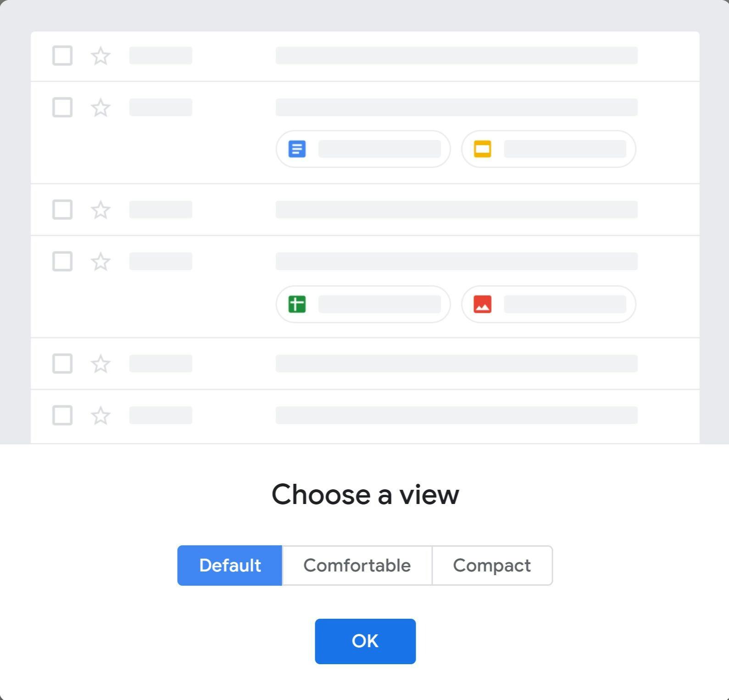Star the last email in the preview
The height and width of the screenshot is (700, 729).
point(100,416)
